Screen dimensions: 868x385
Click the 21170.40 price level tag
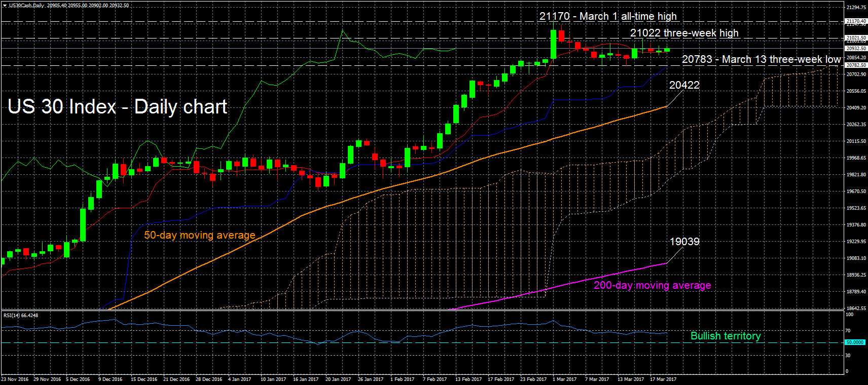click(x=856, y=21)
